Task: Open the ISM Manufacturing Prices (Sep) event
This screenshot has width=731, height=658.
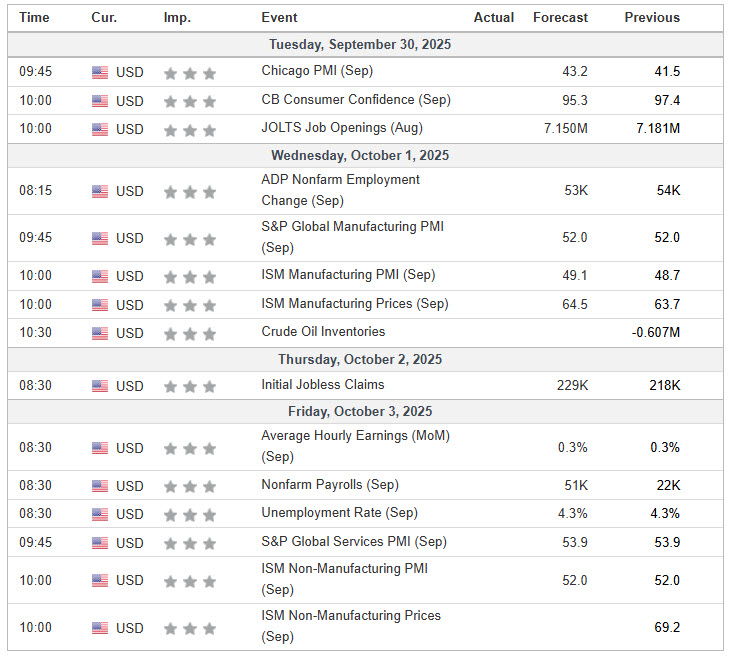Action: click(x=355, y=304)
